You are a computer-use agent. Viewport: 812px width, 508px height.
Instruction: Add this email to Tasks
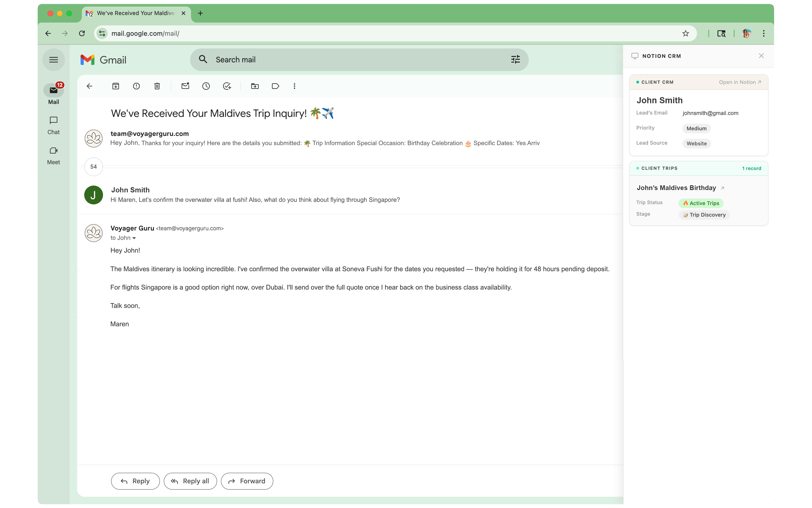pyautogui.click(x=227, y=86)
